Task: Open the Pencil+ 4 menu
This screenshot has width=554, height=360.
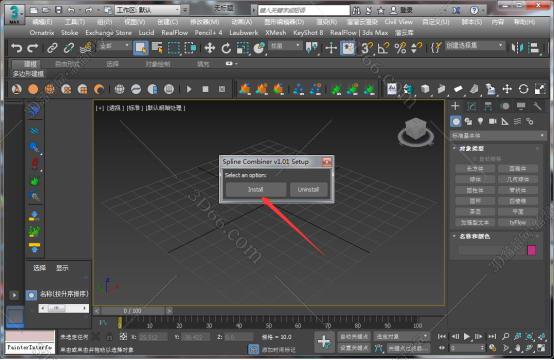Action: [x=208, y=33]
